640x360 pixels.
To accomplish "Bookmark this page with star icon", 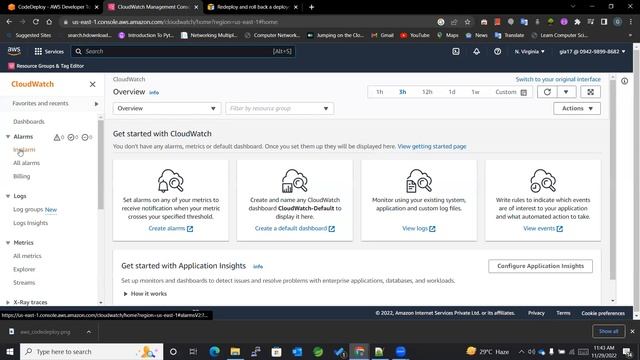I will pos(467,22).
